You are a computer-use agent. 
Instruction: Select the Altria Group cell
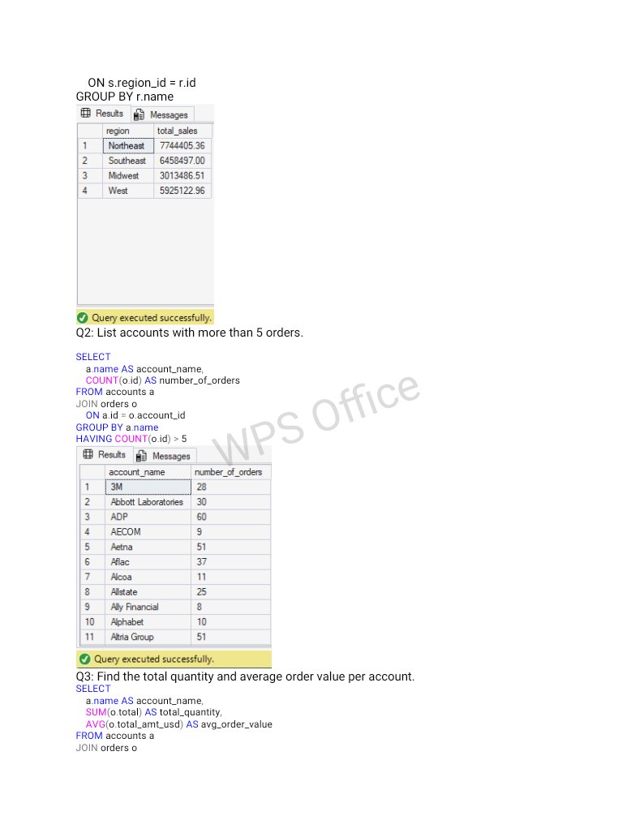[148, 637]
